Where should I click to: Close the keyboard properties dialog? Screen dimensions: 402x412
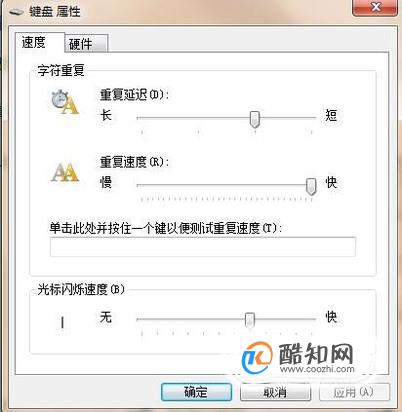pos(375,7)
